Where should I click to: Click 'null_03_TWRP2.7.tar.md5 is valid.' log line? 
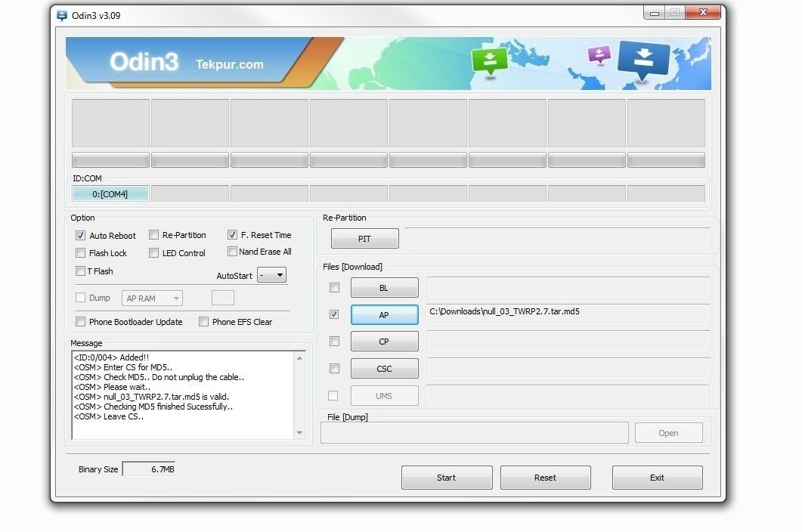pyautogui.click(x=151, y=397)
